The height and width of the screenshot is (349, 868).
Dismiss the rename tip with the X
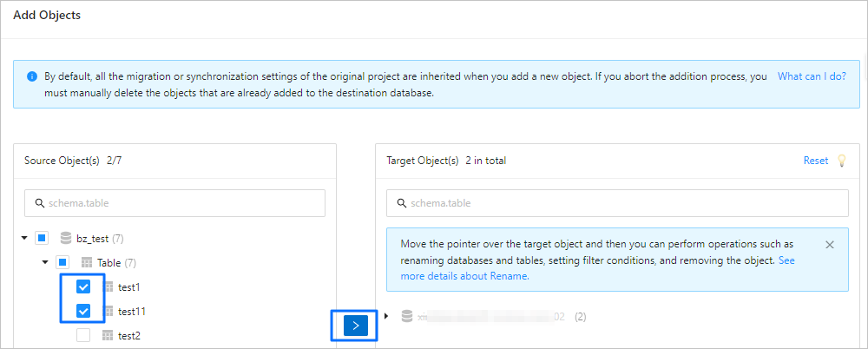(829, 245)
